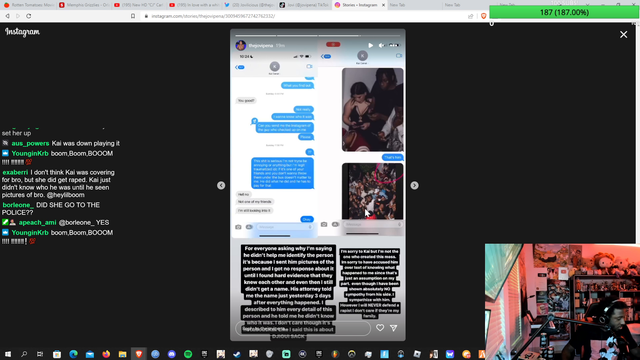Open File Explorer from taskbar
The height and width of the screenshot is (360, 640).
[122, 354]
